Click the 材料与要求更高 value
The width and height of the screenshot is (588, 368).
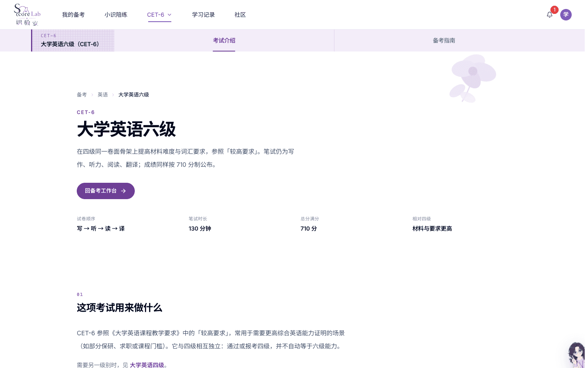[x=432, y=229]
